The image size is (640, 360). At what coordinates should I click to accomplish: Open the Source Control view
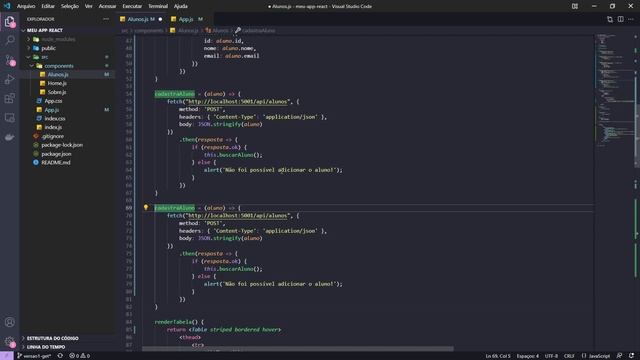pos(10,60)
